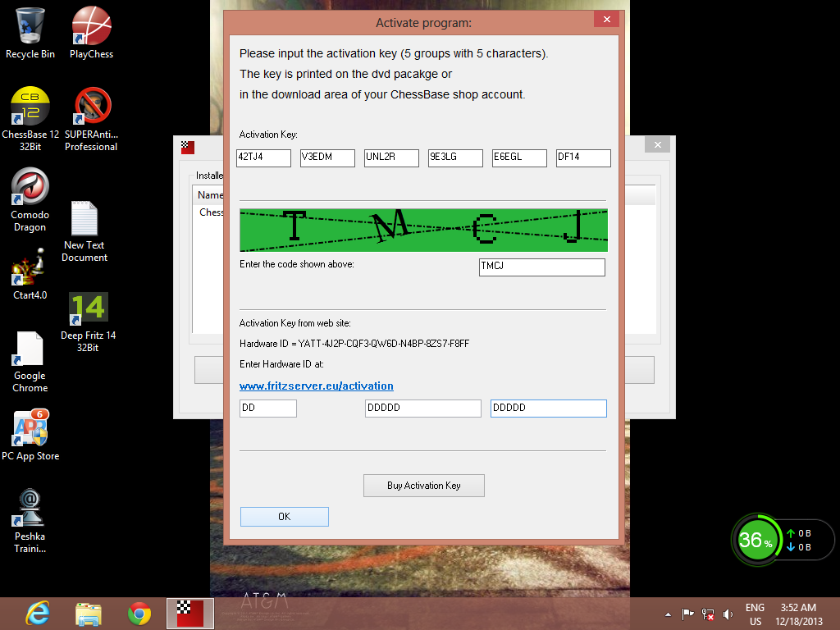Click the Buy Activation Key button
Image resolution: width=840 pixels, height=630 pixels.
(x=424, y=486)
